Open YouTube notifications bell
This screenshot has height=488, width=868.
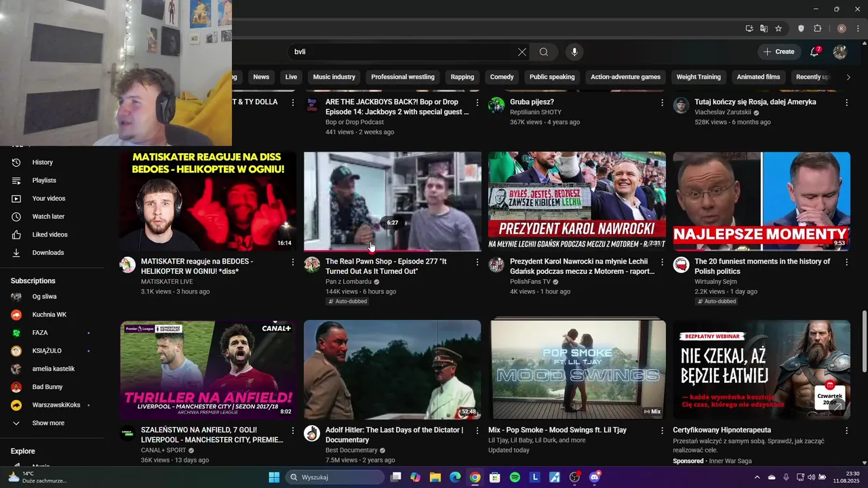(x=815, y=52)
